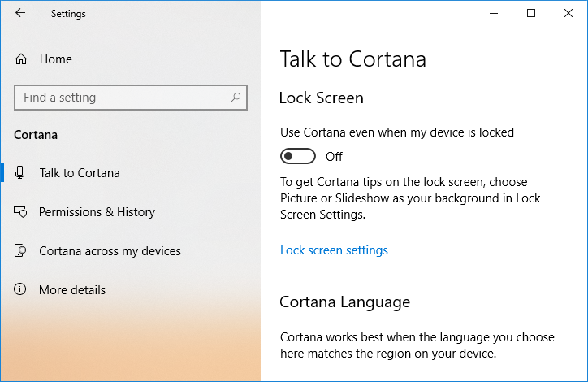Viewport: 588px width, 382px height.
Task: Click the magnifier icon in the search box
Action: (x=236, y=98)
